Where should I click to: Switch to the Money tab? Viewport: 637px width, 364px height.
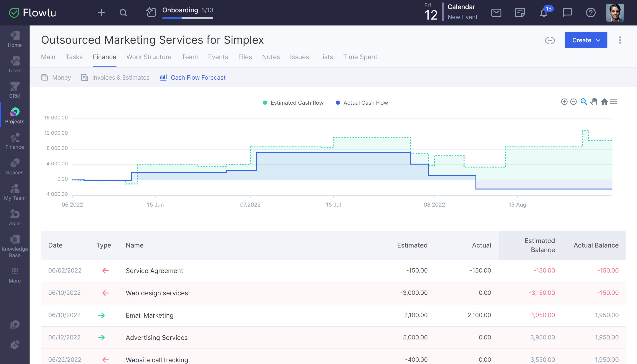(x=61, y=77)
